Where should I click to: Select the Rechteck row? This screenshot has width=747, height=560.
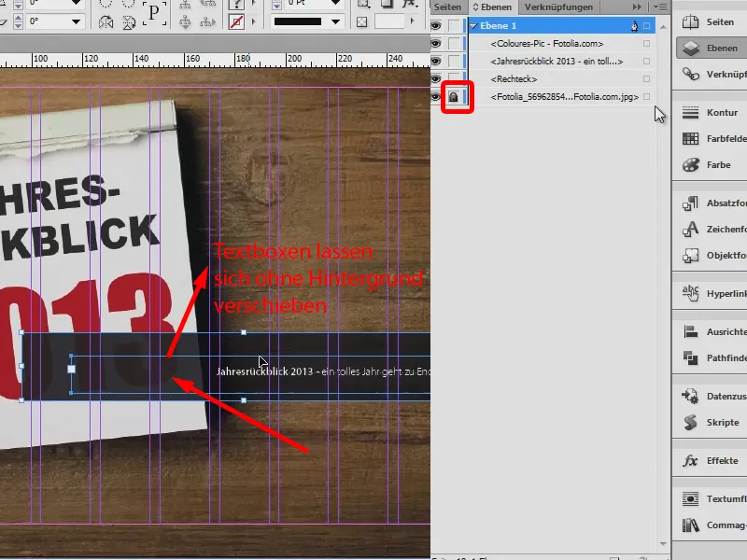(x=562, y=78)
